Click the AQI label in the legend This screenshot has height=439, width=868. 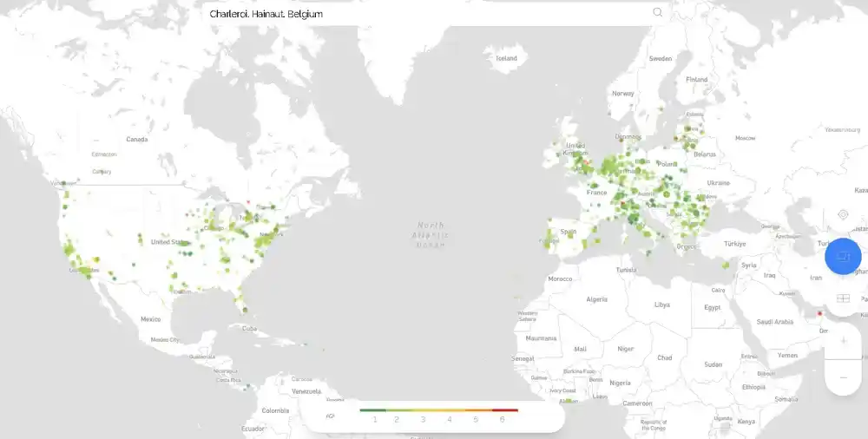point(330,416)
